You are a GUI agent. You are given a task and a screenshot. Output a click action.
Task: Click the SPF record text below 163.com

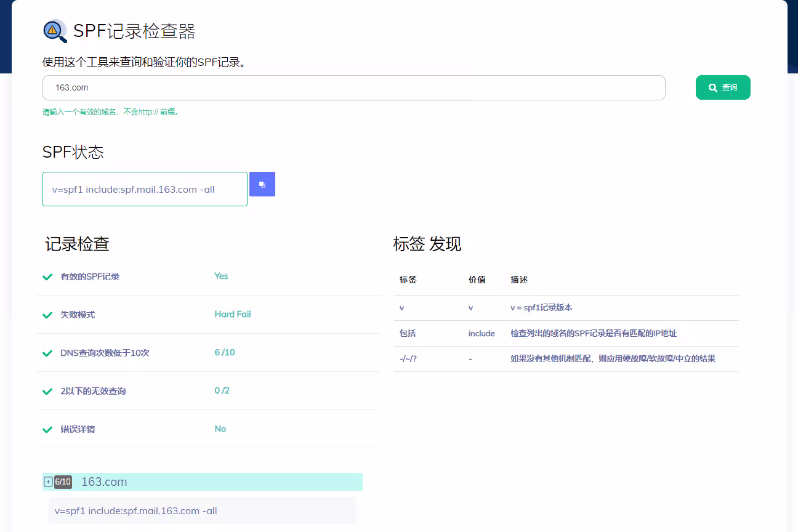click(136, 511)
